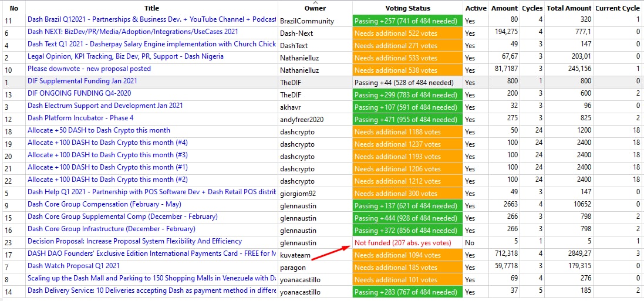Open Dash Core Group Infrastructure link
Viewport: 644px width, 301px height.
[x=112, y=229]
